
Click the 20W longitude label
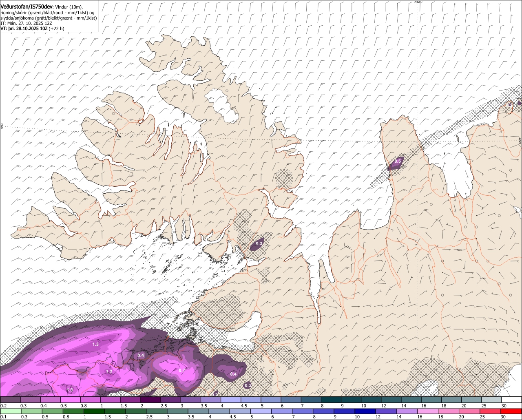417,2
